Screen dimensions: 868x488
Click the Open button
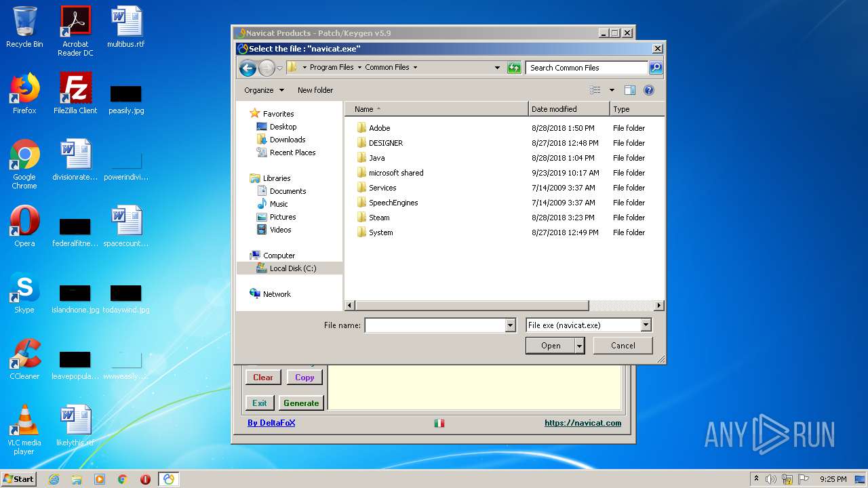coord(551,346)
